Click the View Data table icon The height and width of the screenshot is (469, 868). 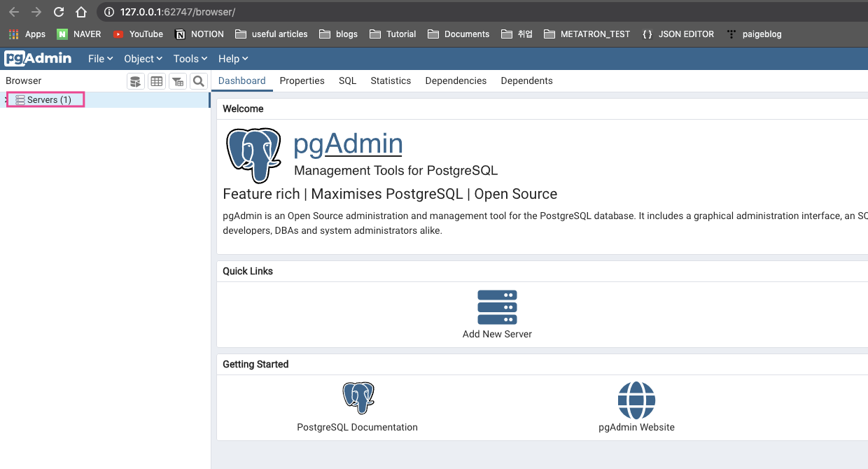click(157, 81)
